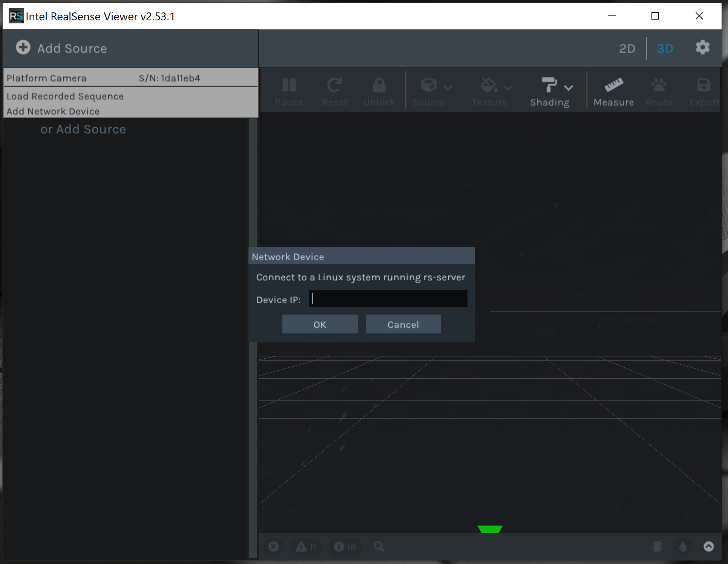This screenshot has height=564, width=728.
Task: Switch to 2D view tab
Action: [x=627, y=49]
